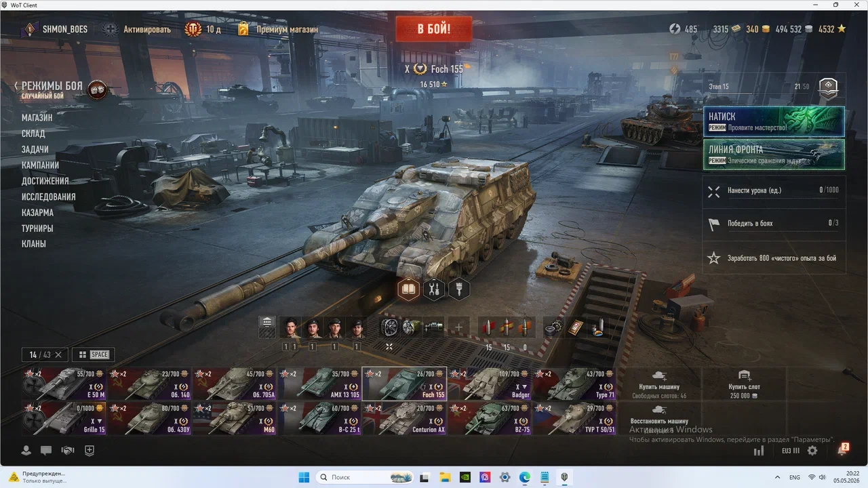The height and width of the screenshot is (488, 868).
Task: Open the Линия фронта mode banner
Action: coord(774,154)
